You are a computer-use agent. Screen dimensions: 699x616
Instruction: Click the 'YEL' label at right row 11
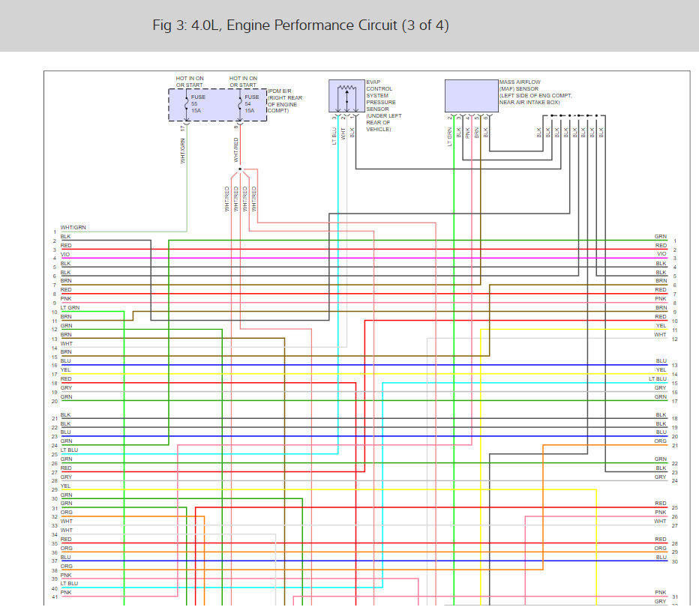point(661,325)
